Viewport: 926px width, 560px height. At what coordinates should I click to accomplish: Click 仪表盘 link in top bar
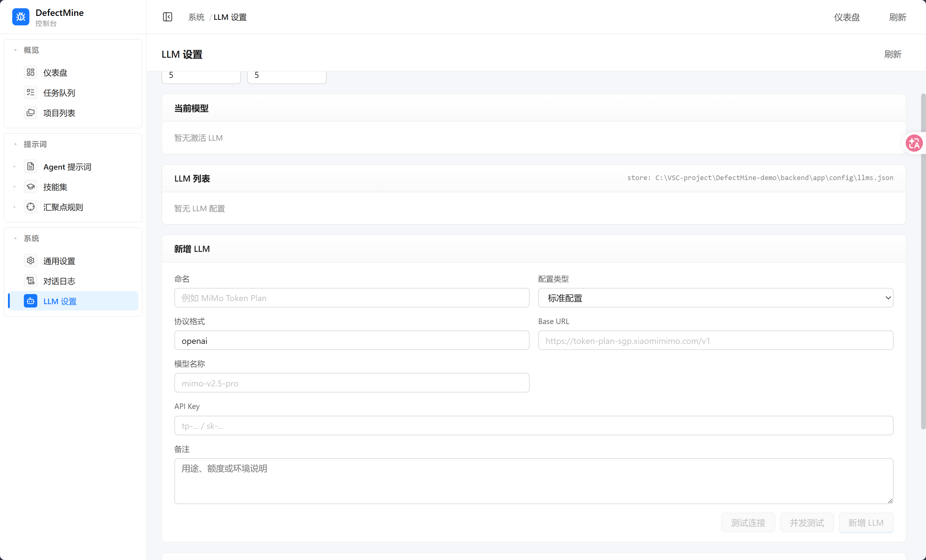[847, 17]
